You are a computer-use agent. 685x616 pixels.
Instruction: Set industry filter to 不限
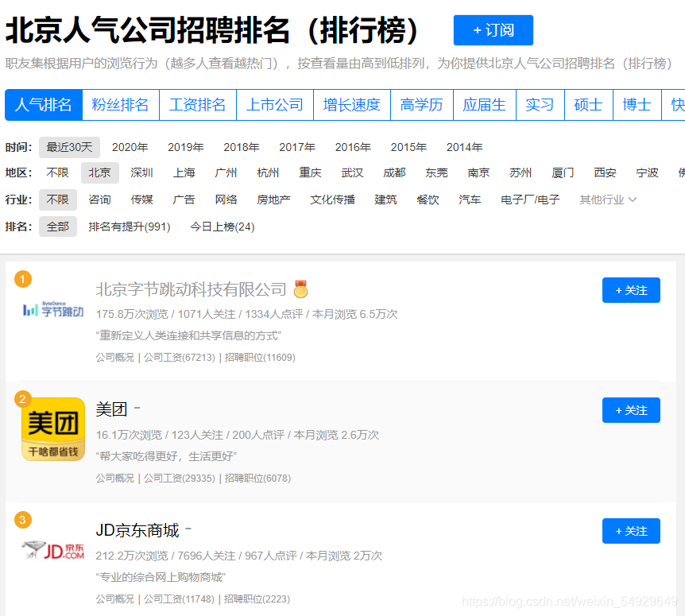[58, 200]
